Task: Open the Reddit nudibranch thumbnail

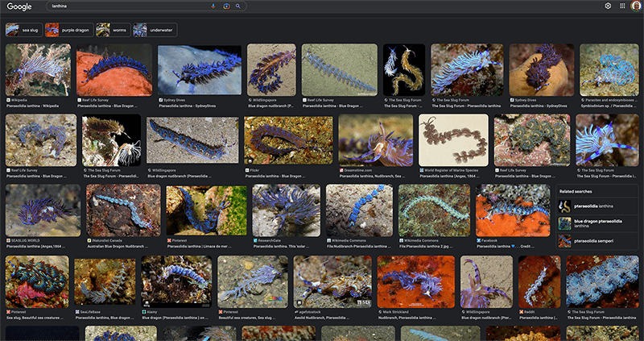Action: point(539,282)
